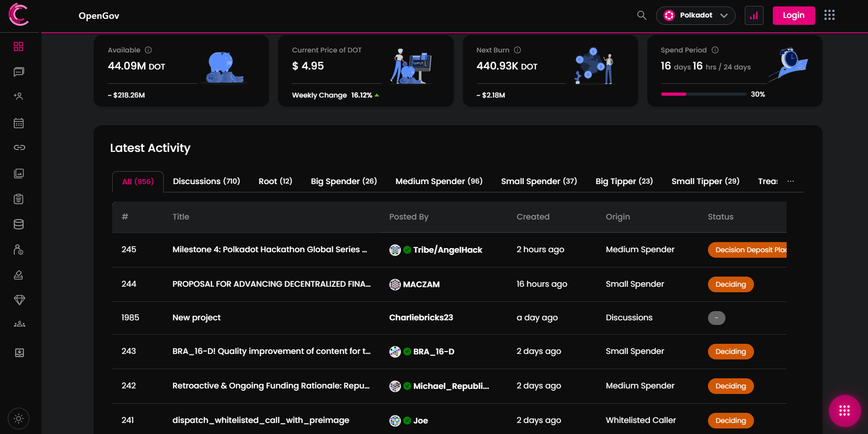Click Deciding badge on row 243

(731, 352)
